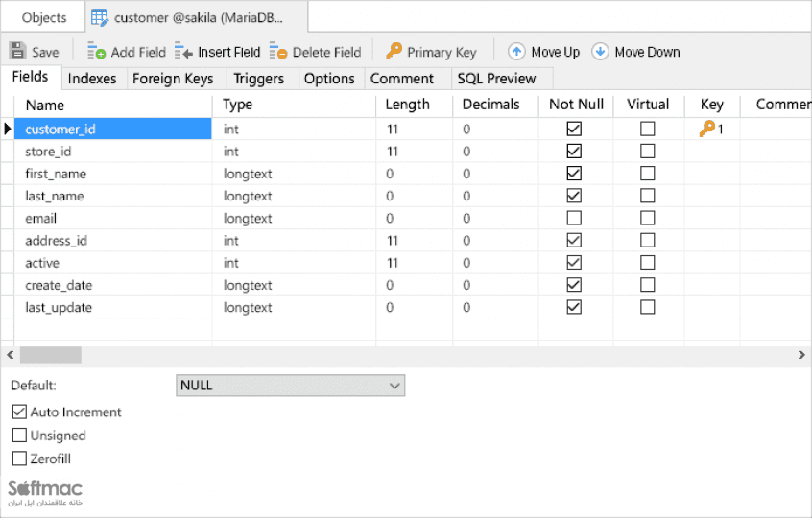The image size is (812, 518).
Task: Switch to the Objects tab
Action: [44, 17]
